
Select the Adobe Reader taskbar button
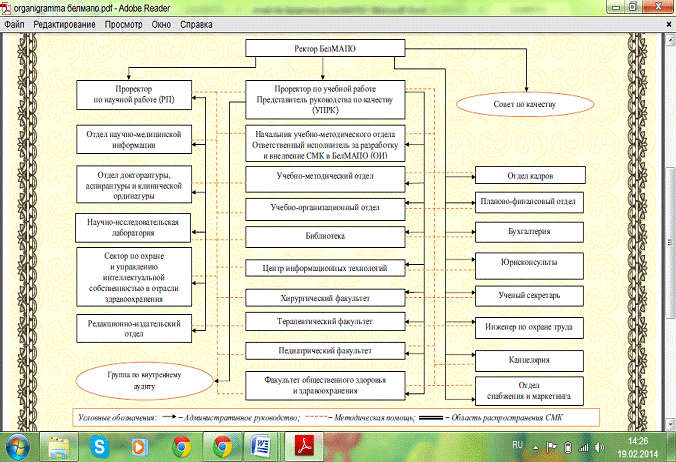click(303, 445)
